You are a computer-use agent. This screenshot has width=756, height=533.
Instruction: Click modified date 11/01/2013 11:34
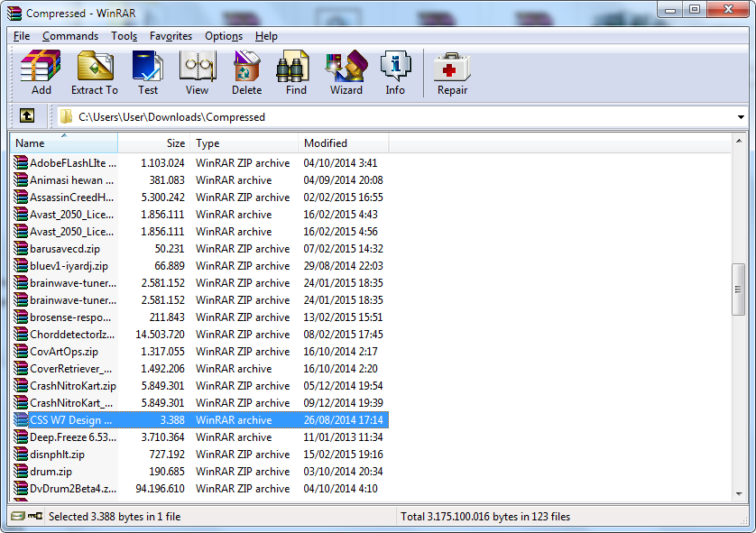point(344,437)
